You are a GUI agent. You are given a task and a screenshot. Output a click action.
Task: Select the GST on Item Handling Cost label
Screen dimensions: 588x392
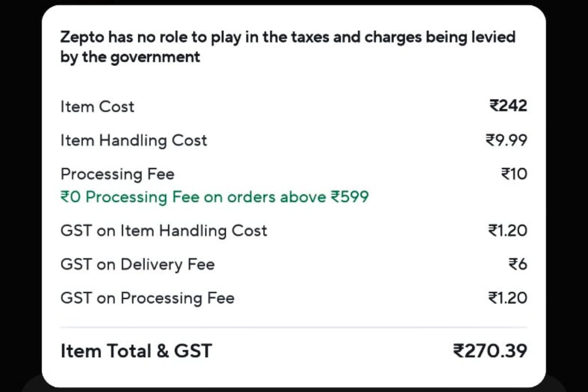coord(164,231)
